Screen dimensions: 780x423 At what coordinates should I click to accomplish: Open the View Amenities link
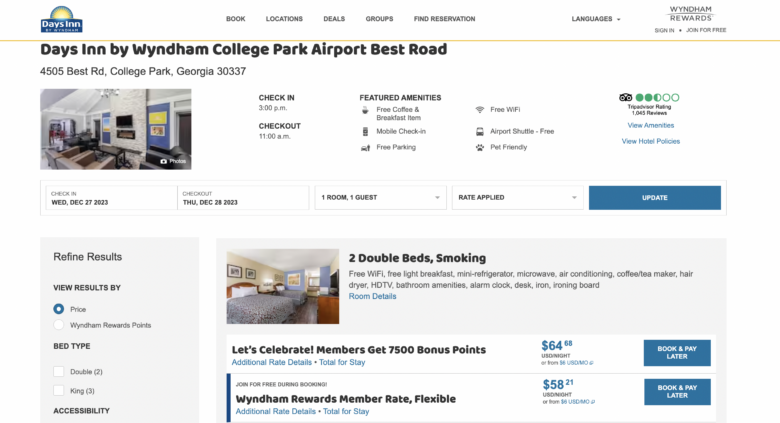[x=651, y=125]
